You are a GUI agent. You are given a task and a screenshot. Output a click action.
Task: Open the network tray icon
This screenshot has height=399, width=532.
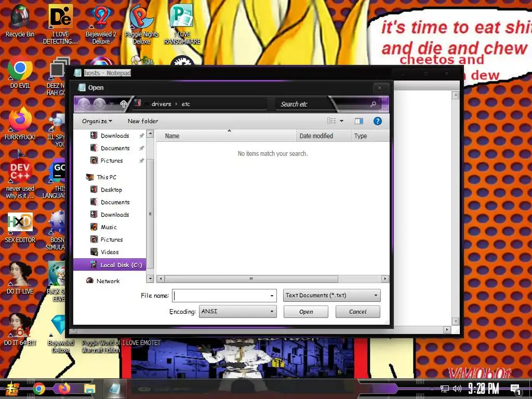click(444, 389)
